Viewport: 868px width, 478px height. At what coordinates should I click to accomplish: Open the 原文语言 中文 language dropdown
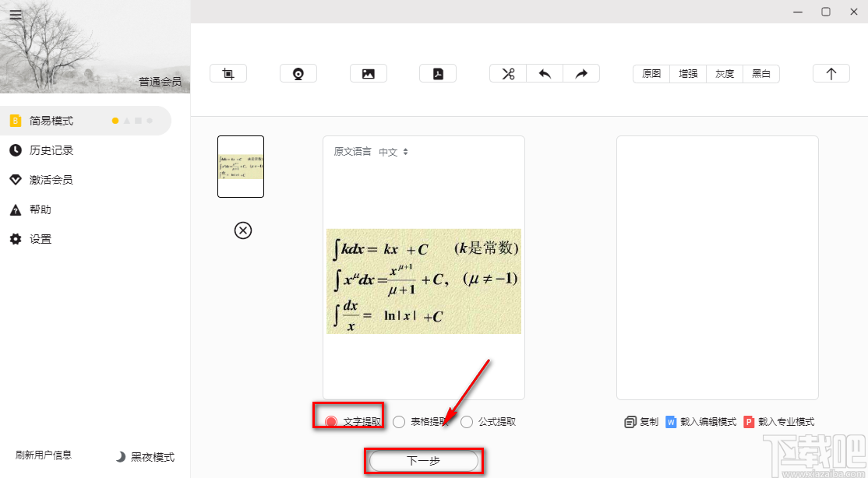tap(393, 152)
